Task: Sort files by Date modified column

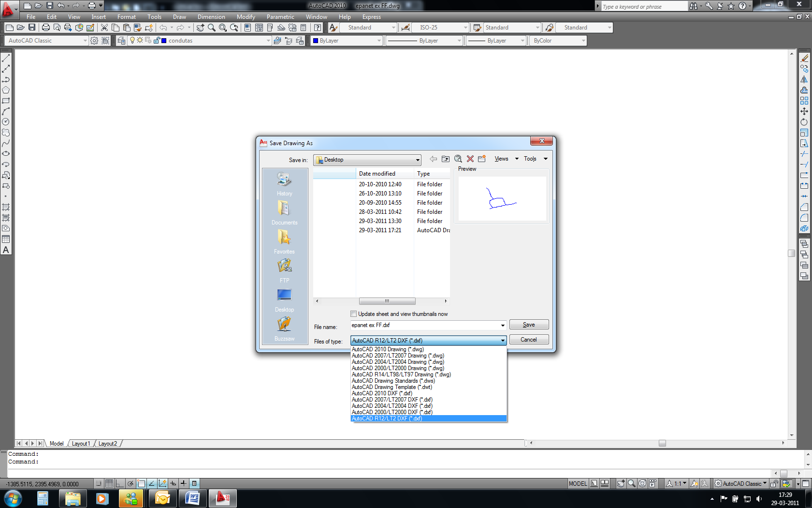Action: (385, 174)
